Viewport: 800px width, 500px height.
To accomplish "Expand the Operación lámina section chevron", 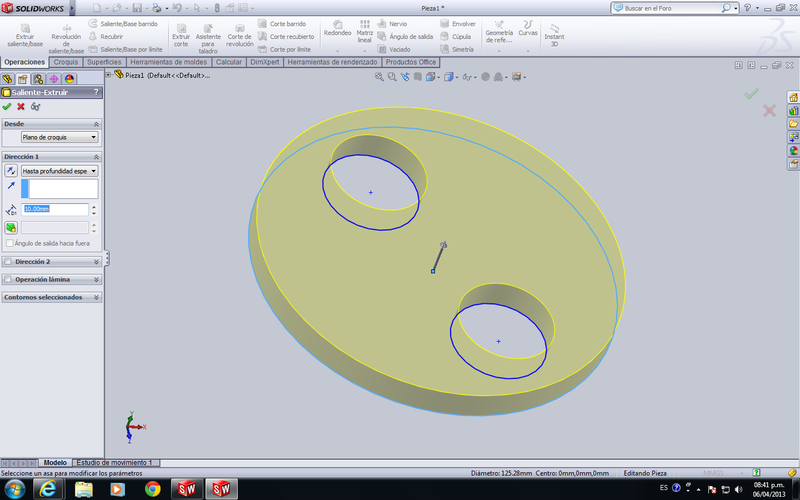I will pos(96,280).
